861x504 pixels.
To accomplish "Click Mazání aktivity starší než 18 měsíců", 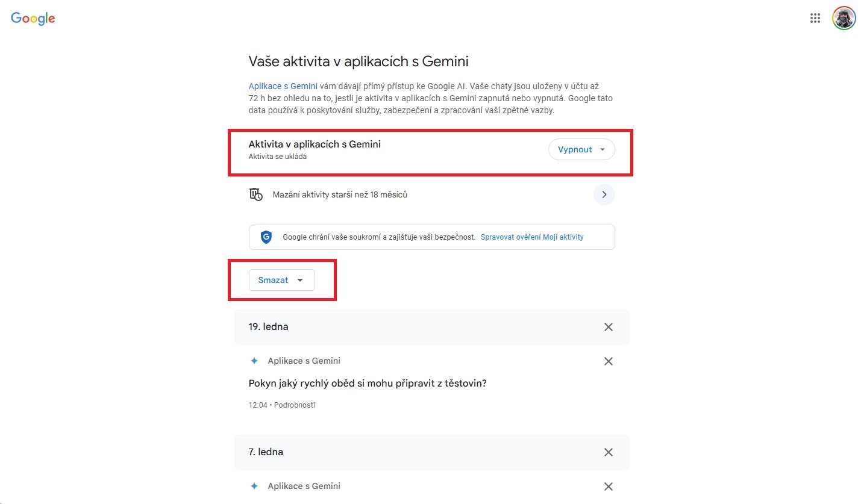I will [x=340, y=194].
